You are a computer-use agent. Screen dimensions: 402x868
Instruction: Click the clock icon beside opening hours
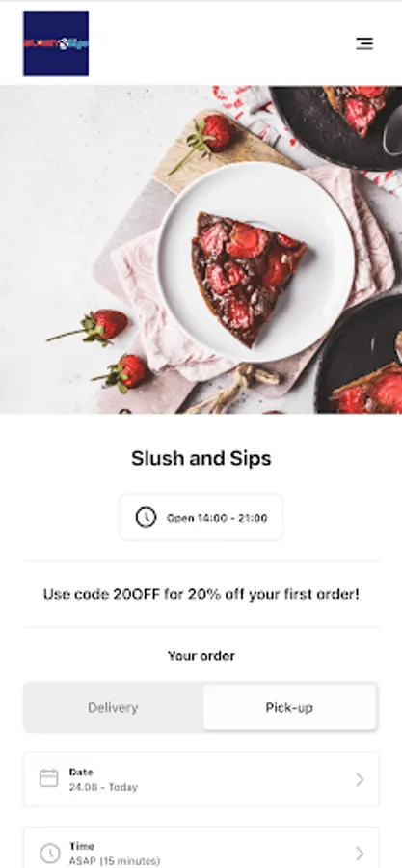146,518
